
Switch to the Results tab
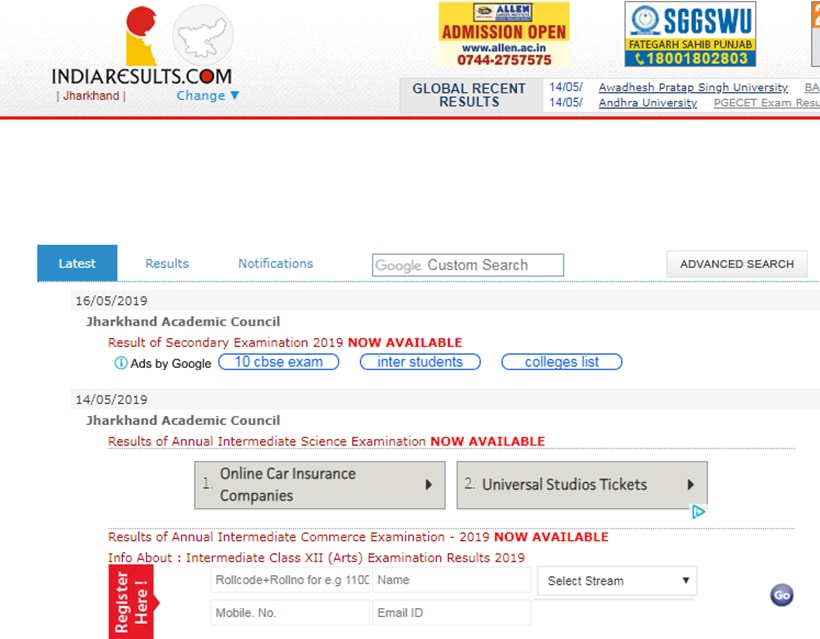pos(167,264)
